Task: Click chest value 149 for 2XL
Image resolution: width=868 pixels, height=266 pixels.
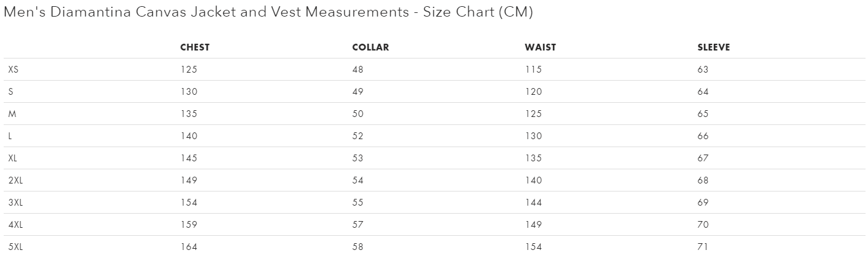Action: [189, 180]
